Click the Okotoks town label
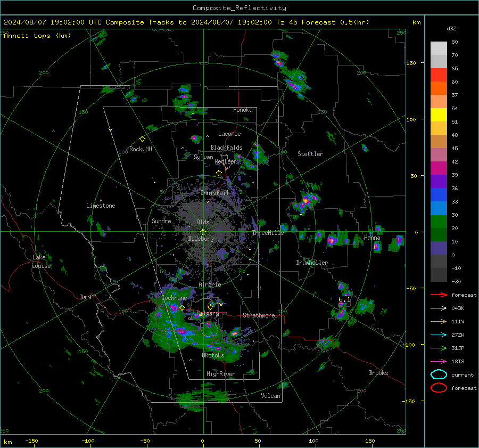479x448 pixels. point(213,355)
